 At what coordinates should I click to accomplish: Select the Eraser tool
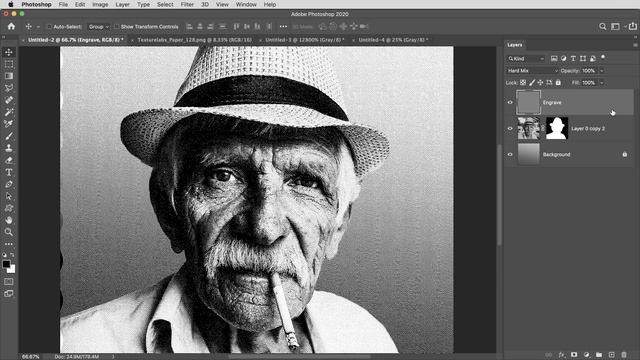[x=9, y=160]
